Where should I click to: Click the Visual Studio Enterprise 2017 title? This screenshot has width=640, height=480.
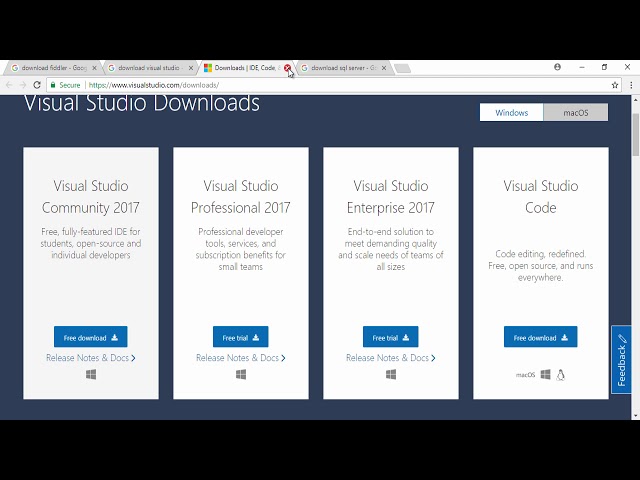(391, 197)
